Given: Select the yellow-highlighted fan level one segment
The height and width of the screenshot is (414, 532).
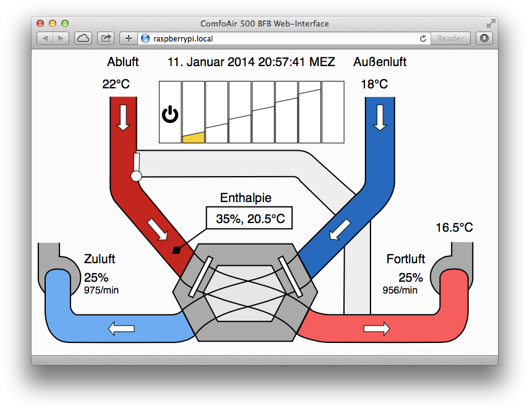Looking at the screenshot, I should point(194,112).
